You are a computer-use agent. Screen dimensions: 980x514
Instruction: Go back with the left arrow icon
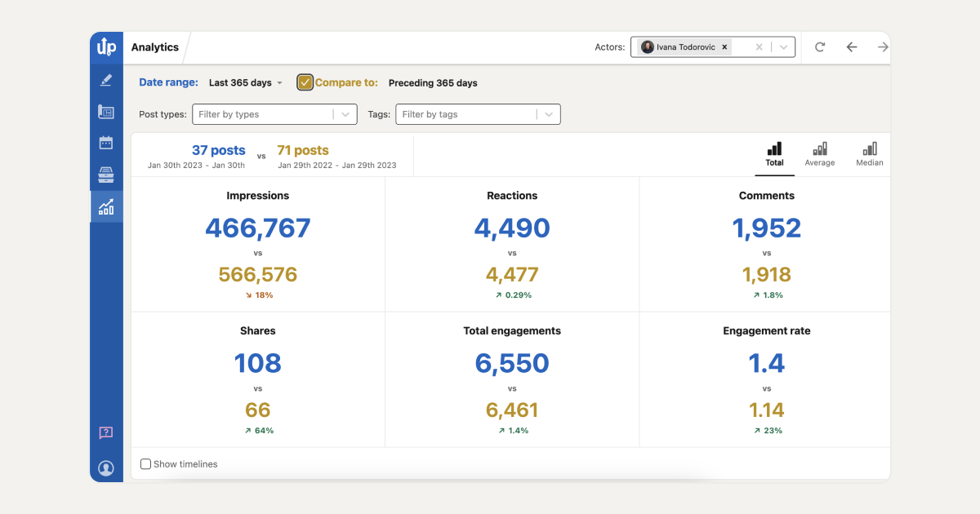tap(852, 47)
